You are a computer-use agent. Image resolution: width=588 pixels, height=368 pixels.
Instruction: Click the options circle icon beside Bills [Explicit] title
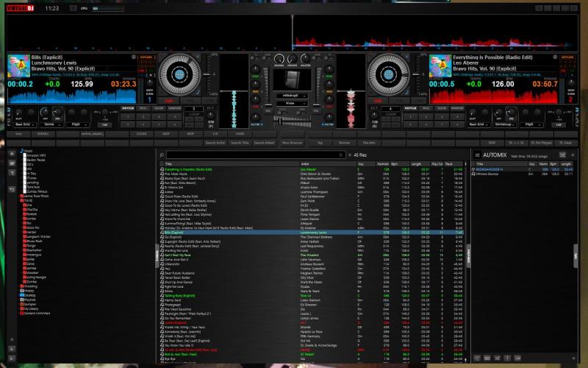point(134,57)
